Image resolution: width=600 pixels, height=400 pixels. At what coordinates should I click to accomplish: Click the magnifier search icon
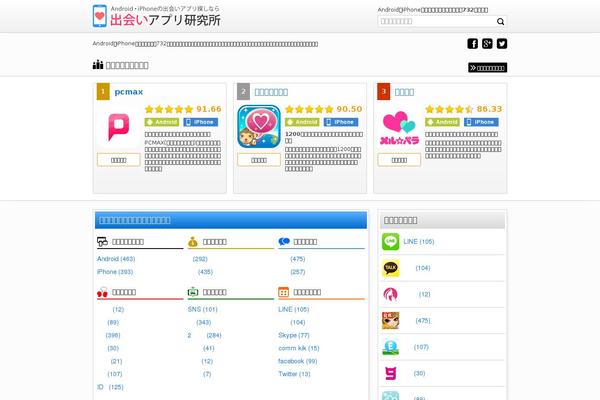(500, 21)
